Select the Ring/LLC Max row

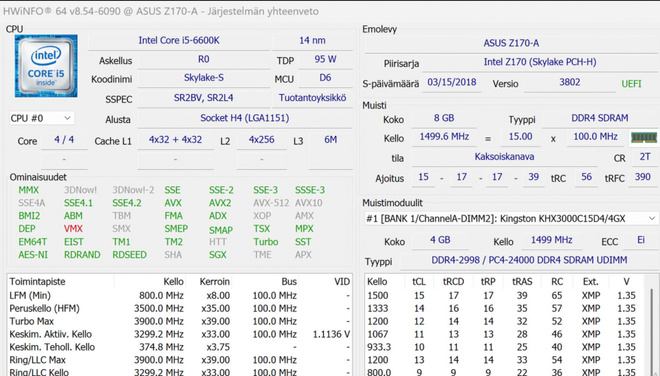point(180,360)
